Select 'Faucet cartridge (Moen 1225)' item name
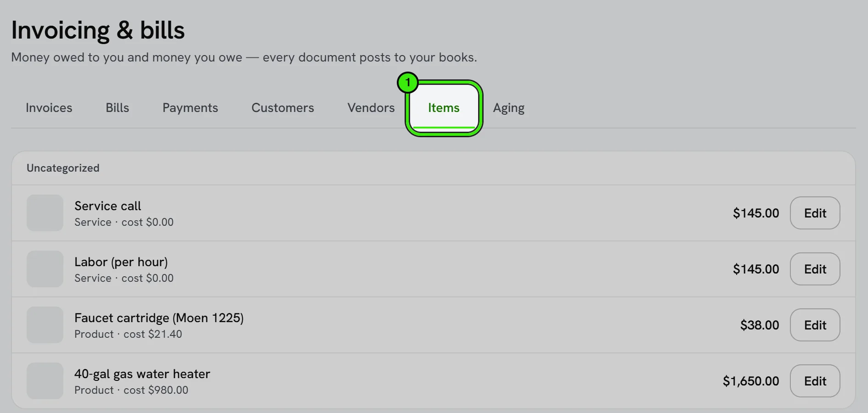The height and width of the screenshot is (413, 868). click(159, 318)
